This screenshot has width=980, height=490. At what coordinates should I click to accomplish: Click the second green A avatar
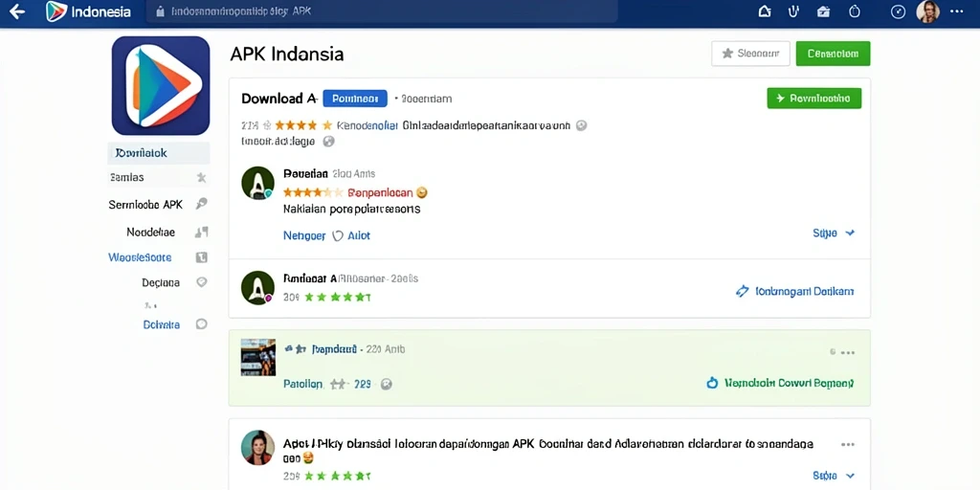(x=258, y=287)
